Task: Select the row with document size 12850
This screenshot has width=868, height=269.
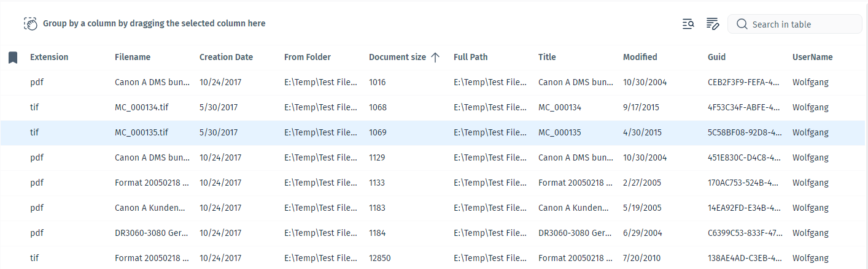Action: (x=434, y=258)
